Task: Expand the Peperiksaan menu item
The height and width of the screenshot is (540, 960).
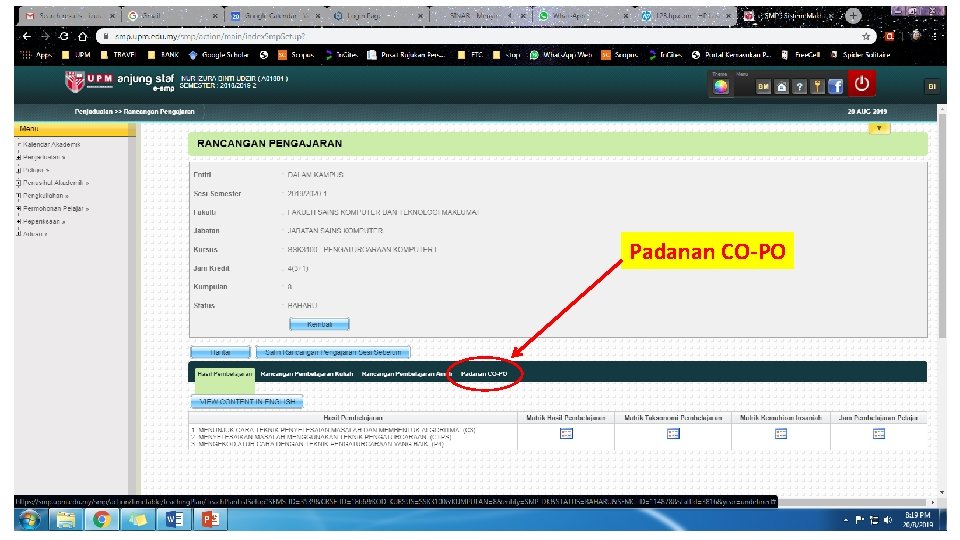Action: [43, 222]
